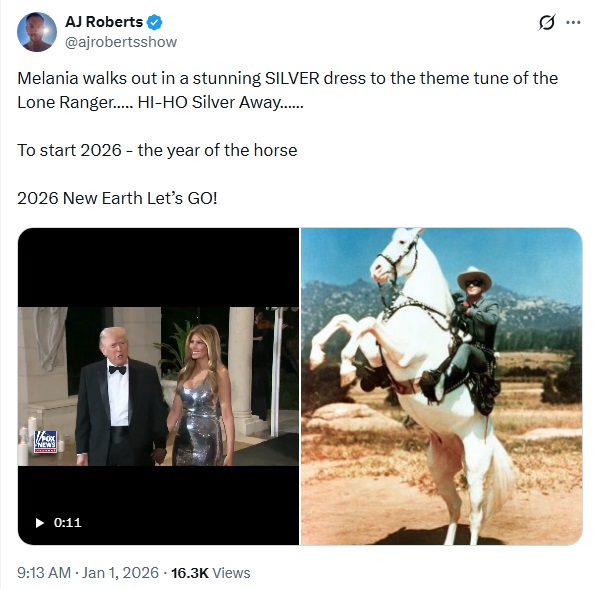Click the black letterbox area above the video

coord(158,267)
